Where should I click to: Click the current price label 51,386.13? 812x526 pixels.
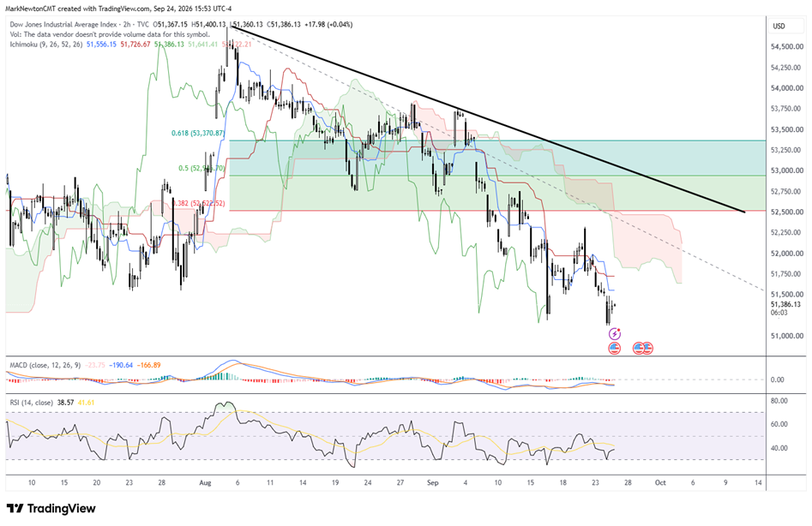pos(785,305)
